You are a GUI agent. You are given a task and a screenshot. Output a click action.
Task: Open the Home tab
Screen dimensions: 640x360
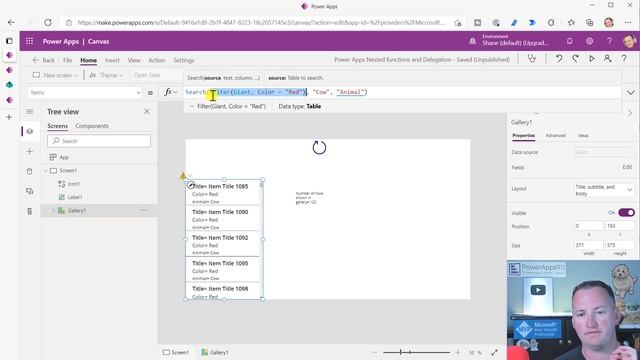88,60
